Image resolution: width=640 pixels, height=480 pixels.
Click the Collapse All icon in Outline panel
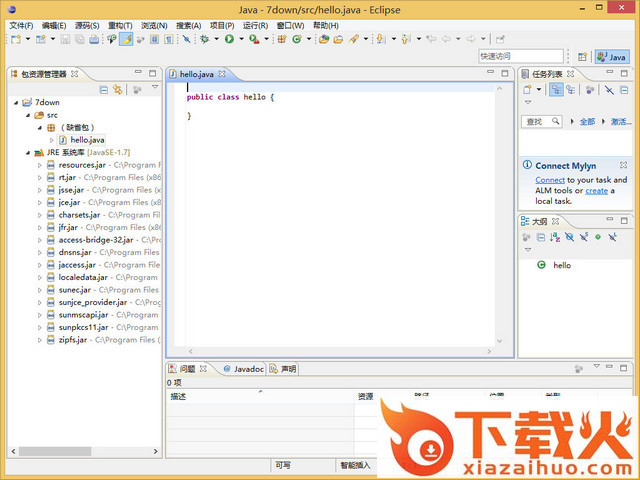tap(540, 237)
